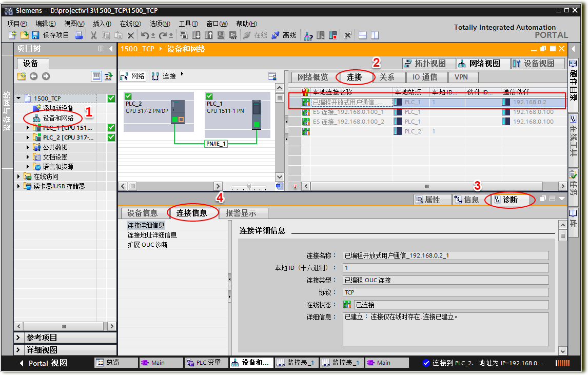The image size is (588, 375).
Task: Open connection type dropdown arrow
Action: 182,74
